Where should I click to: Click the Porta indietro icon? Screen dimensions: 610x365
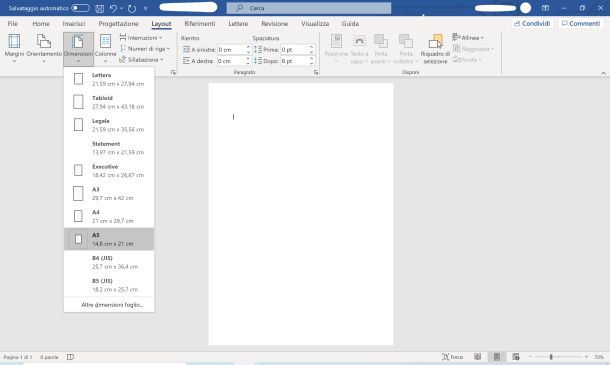405,41
